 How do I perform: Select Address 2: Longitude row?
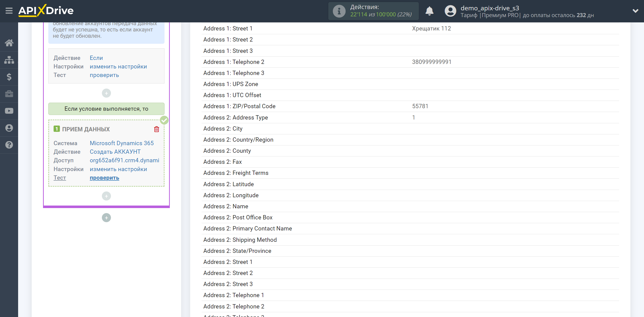[x=410, y=195]
